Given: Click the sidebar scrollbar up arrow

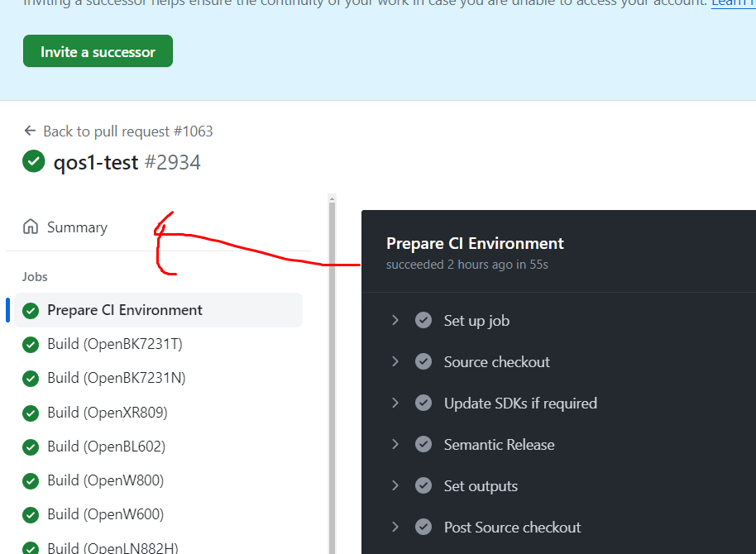Looking at the screenshot, I should pyautogui.click(x=332, y=198).
